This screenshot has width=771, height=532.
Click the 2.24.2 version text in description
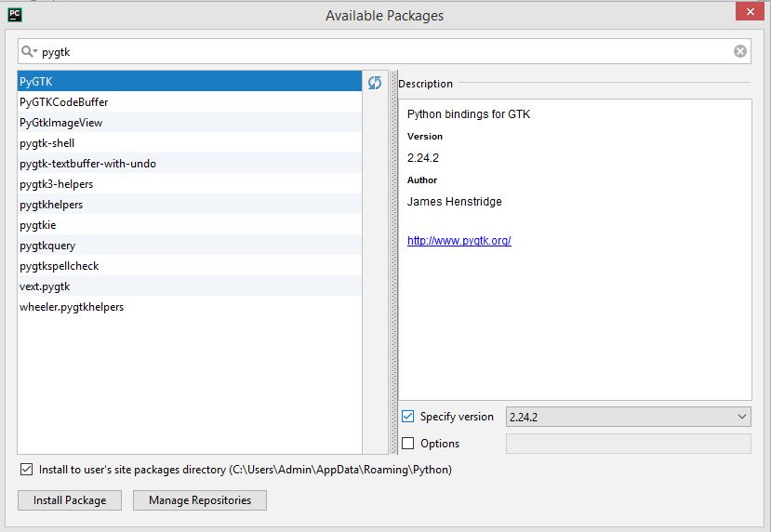click(x=423, y=158)
